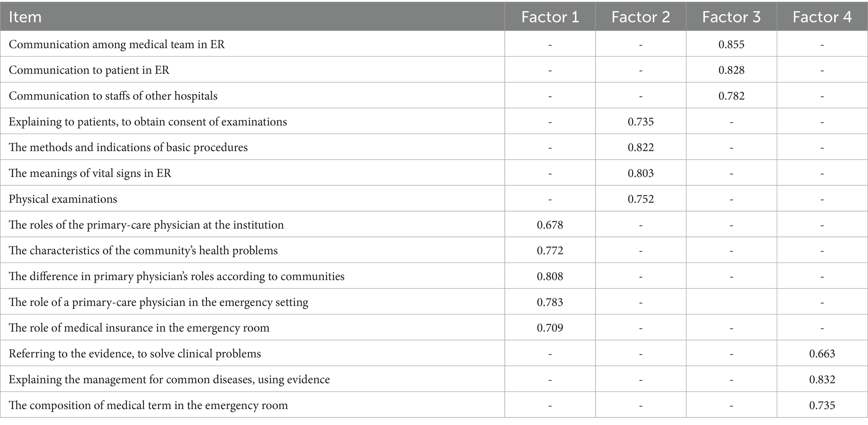Image resolution: width=868 pixels, height=425 pixels.
Task: Select "The composition of medical term" row label
Action: (x=148, y=405)
